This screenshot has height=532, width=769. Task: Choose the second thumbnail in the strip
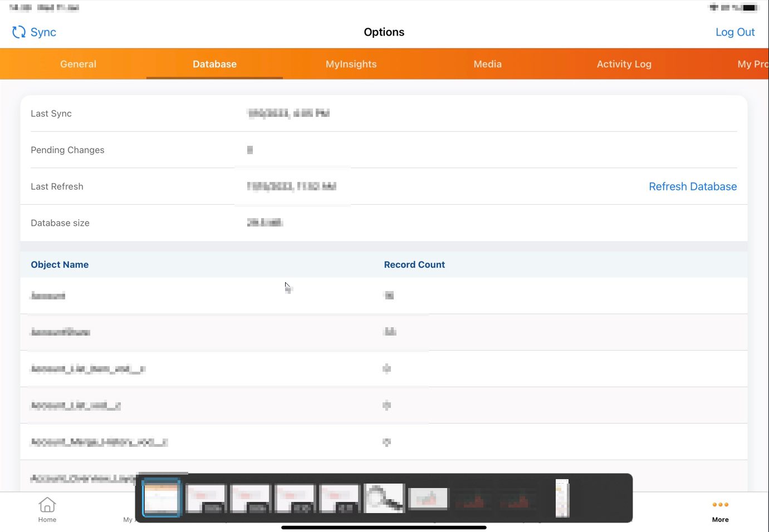tap(205, 498)
